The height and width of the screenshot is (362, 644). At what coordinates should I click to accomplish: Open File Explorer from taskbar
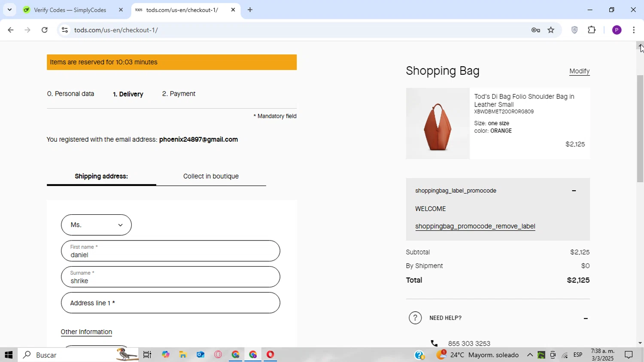coord(183,355)
